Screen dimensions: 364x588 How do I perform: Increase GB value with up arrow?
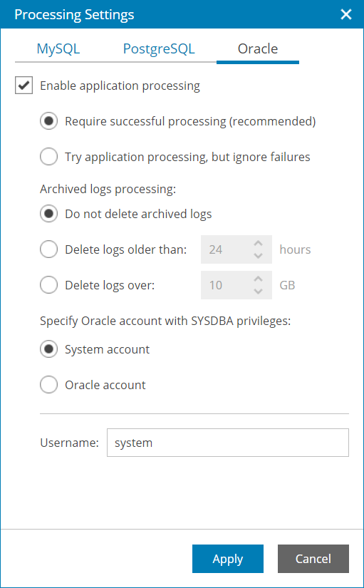[258, 279]
